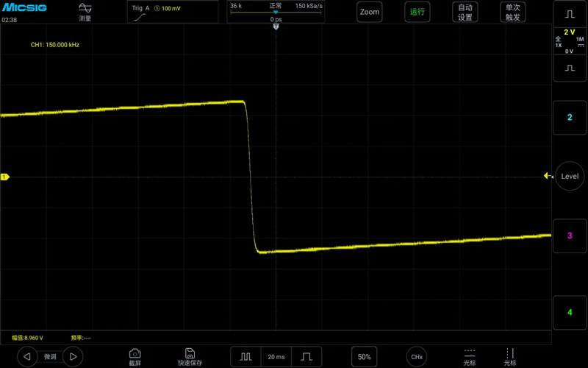Click the fine-tune (微调) label

pyautogui.click(x=50, y=357)
